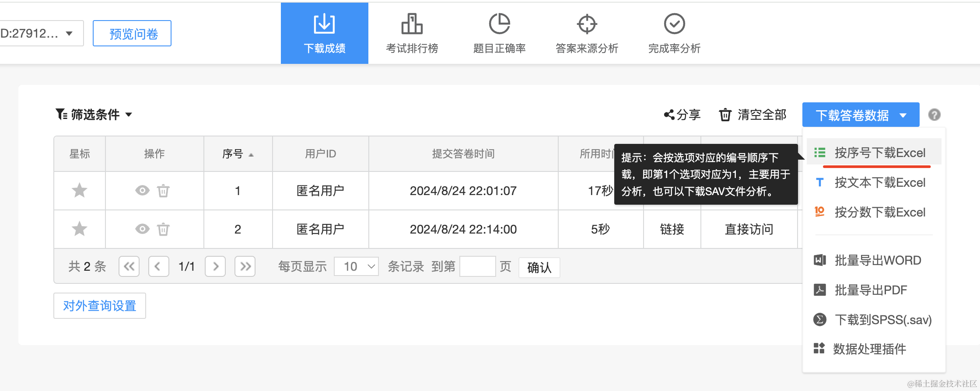The width and height of the screenshot is (980, 391).
Task: Choose 批量导出WORD option
Action: [x=874, y=260]
